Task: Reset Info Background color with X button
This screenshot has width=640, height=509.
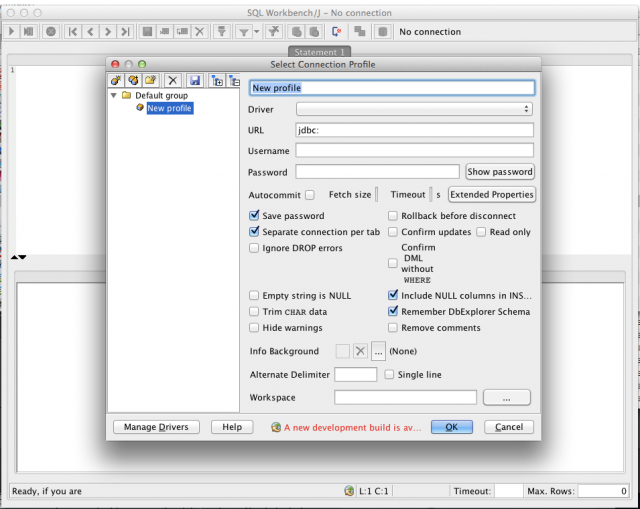Action: pyautogui.click(x=360, y=351)
